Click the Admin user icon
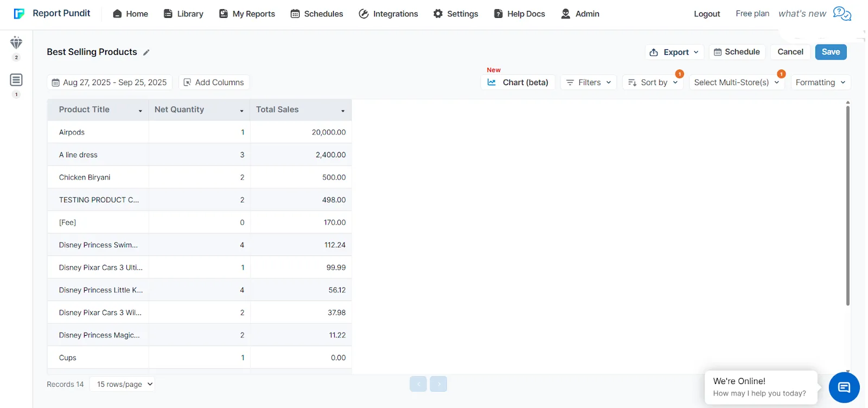 [566, 14]
